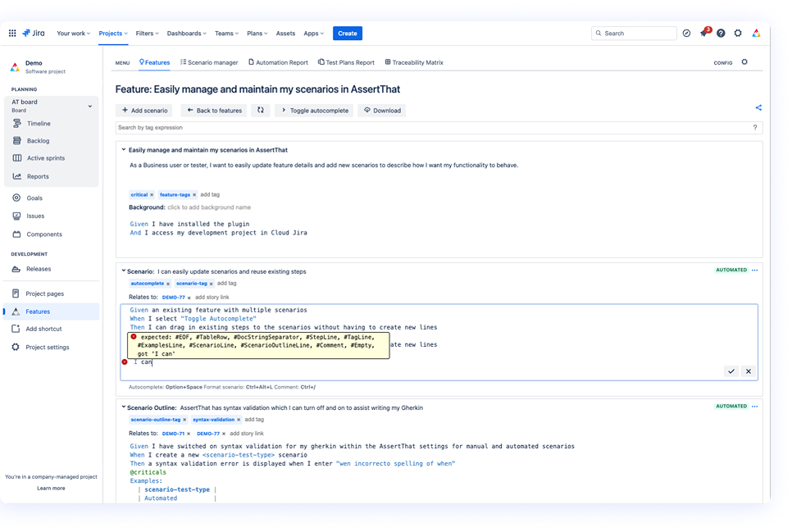This screenshot has width=792, height=532.
Task: Click the AssertThat logo in the top bar
Action: [755, 33]
